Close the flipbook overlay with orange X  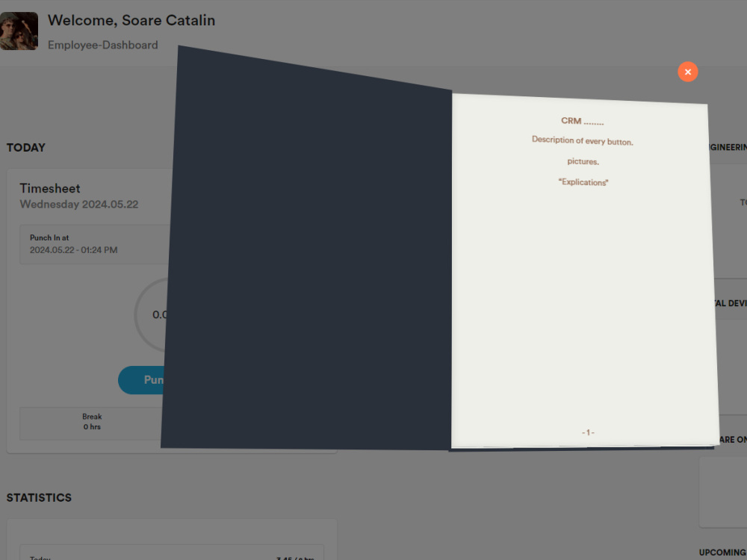(687, 72)
